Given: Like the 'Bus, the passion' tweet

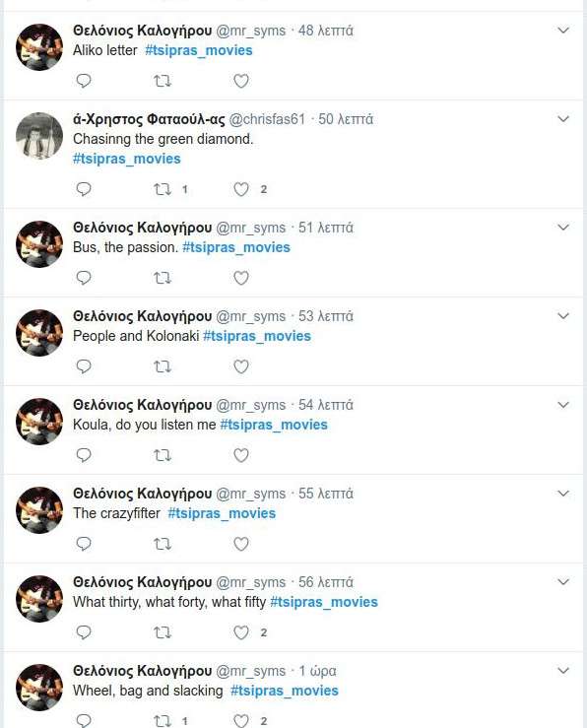Looking at the screenshot, I should [x=241, y=278].
